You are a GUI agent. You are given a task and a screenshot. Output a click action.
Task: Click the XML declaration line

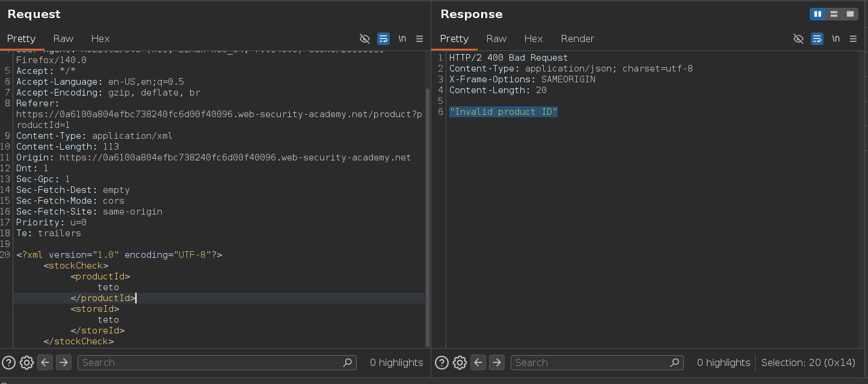tap(119, 255)
